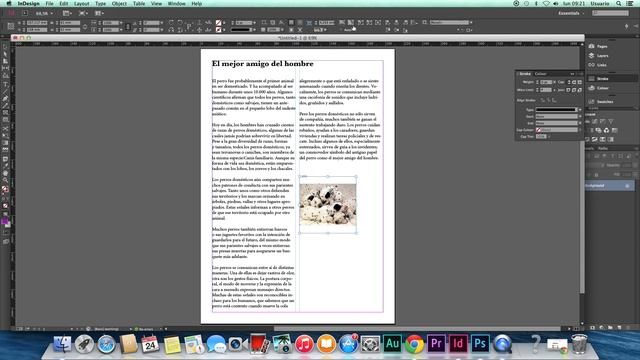The height and width of the screenshot is (360, 640).
Task: Rotate the selection 90° clockwise
Action: pyautogui.click(x=171, y=23)
